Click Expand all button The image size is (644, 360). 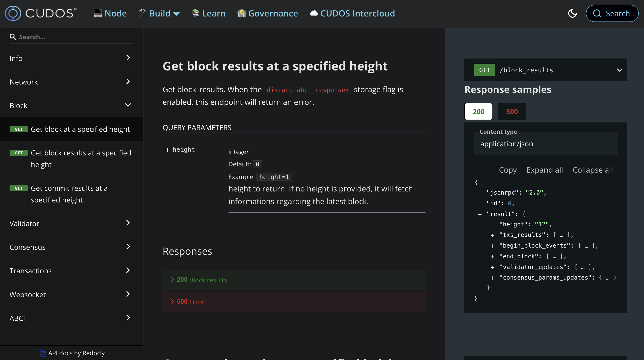click(544, 170)
